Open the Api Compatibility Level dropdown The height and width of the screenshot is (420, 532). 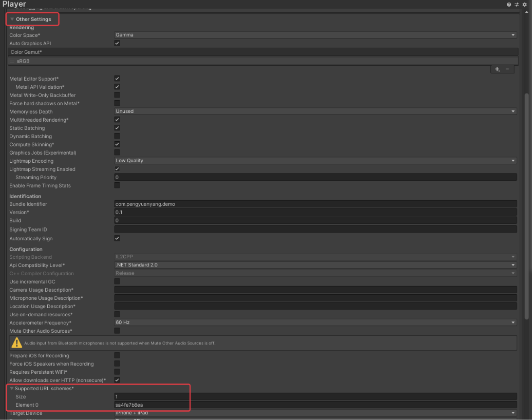315,265
